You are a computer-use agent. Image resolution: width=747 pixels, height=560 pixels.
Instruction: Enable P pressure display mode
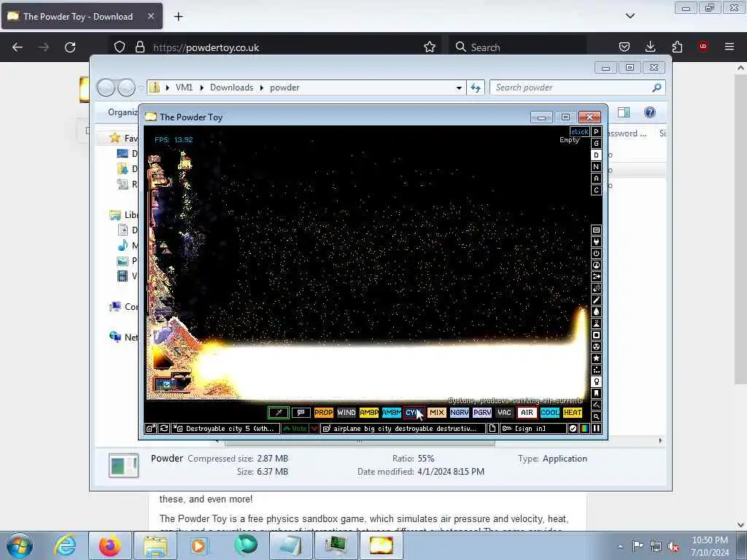pos(596,132)
